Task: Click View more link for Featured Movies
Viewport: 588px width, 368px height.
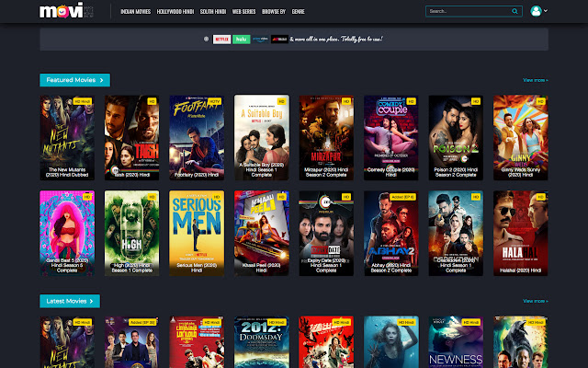Action: (536, 80)
